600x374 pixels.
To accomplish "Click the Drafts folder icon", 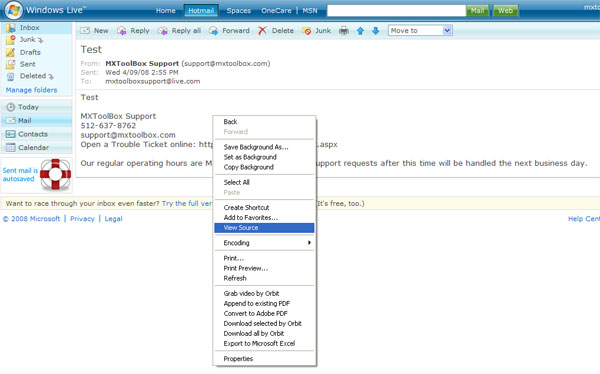I will pos(11,52).
